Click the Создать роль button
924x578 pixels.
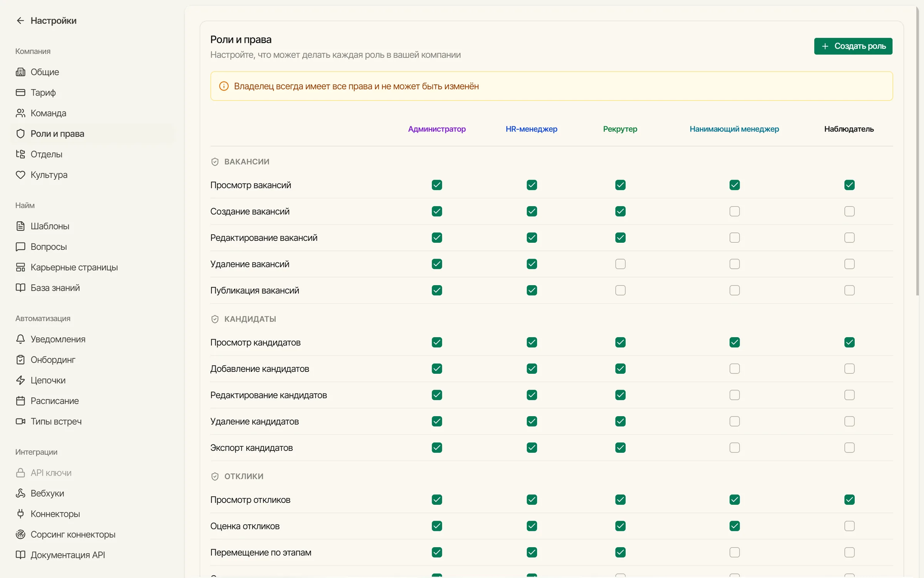(853, 46)
